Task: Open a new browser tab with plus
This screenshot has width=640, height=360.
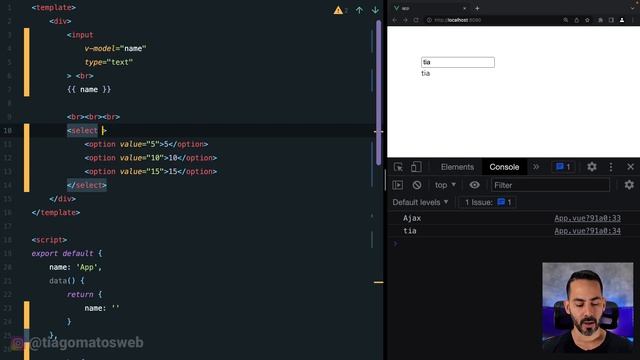Action: click(477, 8)
